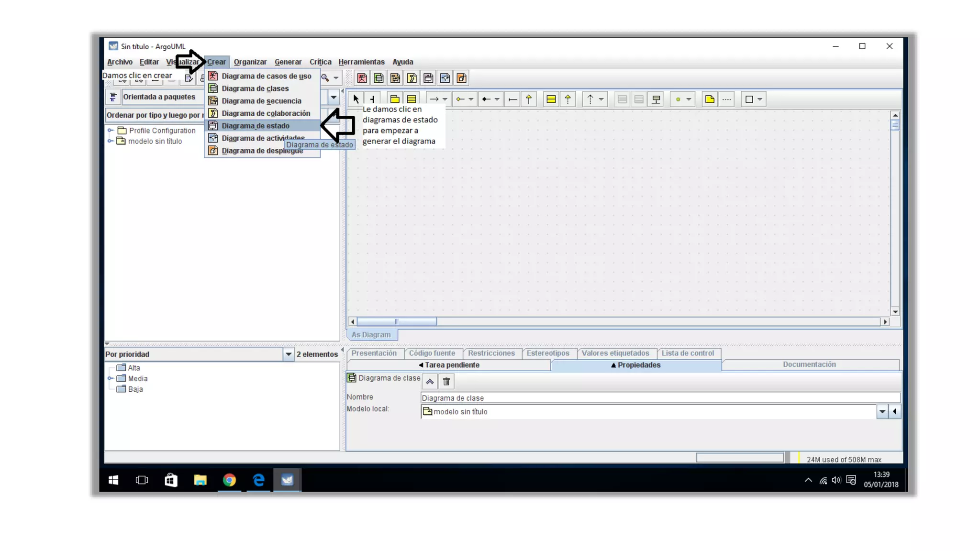This screenshot has height=551, width=980.
Task: Click the go up arrow in properties panel
Action: pos(430,381)
